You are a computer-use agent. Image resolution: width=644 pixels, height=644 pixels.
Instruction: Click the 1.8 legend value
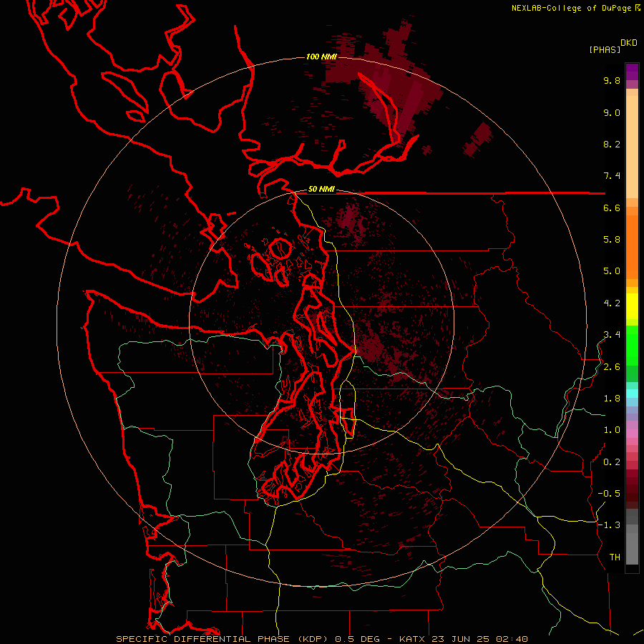(612, 399)
